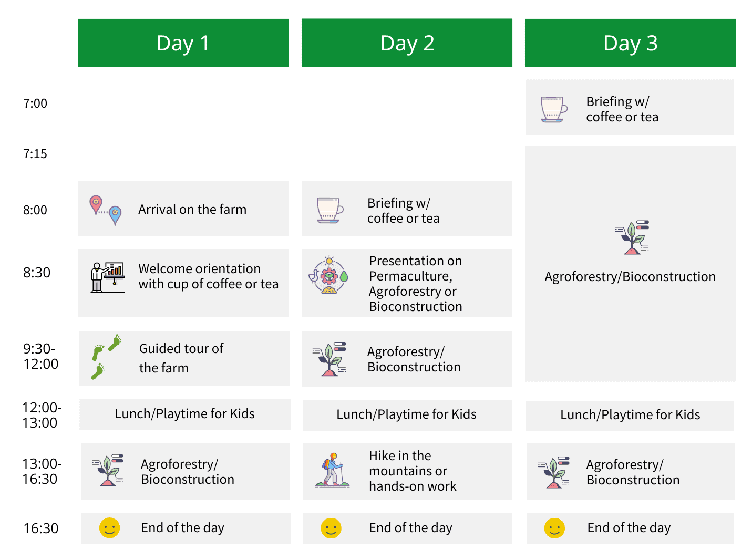752x560 pixels.
Task: Click the green footprints icon for Guided tour
Action: point(106,357)
